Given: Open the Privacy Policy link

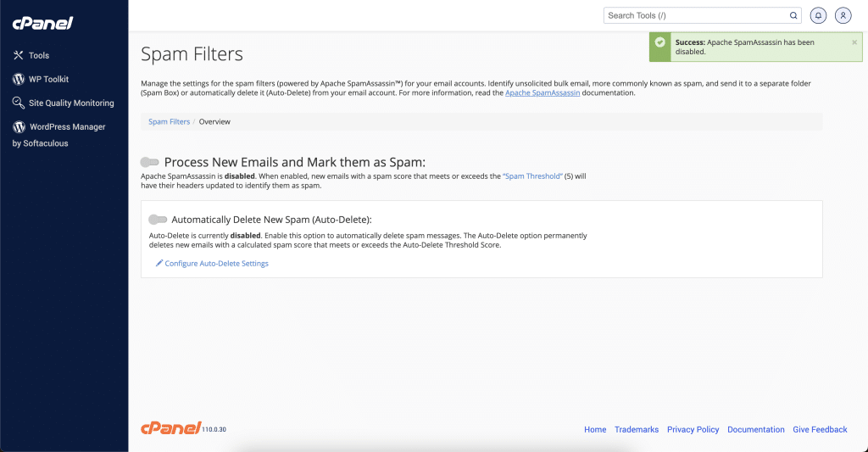Looking at the screenshot, I should coord(693,429).
